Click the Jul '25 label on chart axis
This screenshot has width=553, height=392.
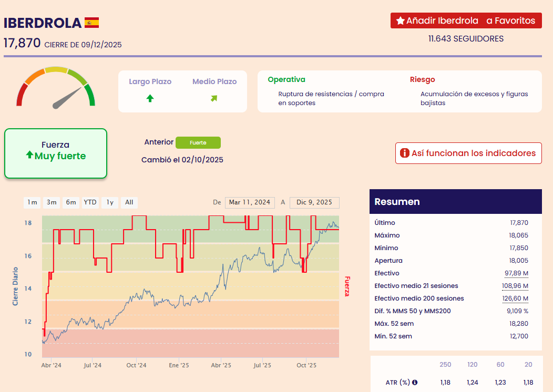pyautogui.click(x=262, y=365)
